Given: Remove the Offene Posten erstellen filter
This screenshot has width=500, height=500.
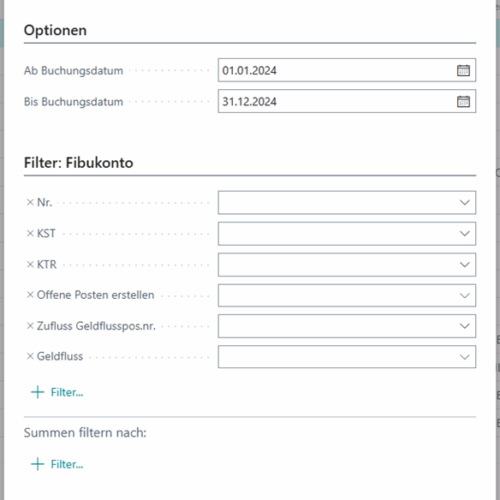Looking at the screenshot, I should tap(30, 295).
